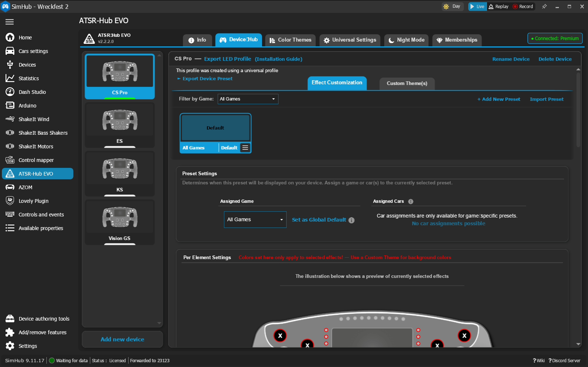Open Devices in the sidebar
The width and height of the screenshot is (588, 367).
[x=27, y=65]
